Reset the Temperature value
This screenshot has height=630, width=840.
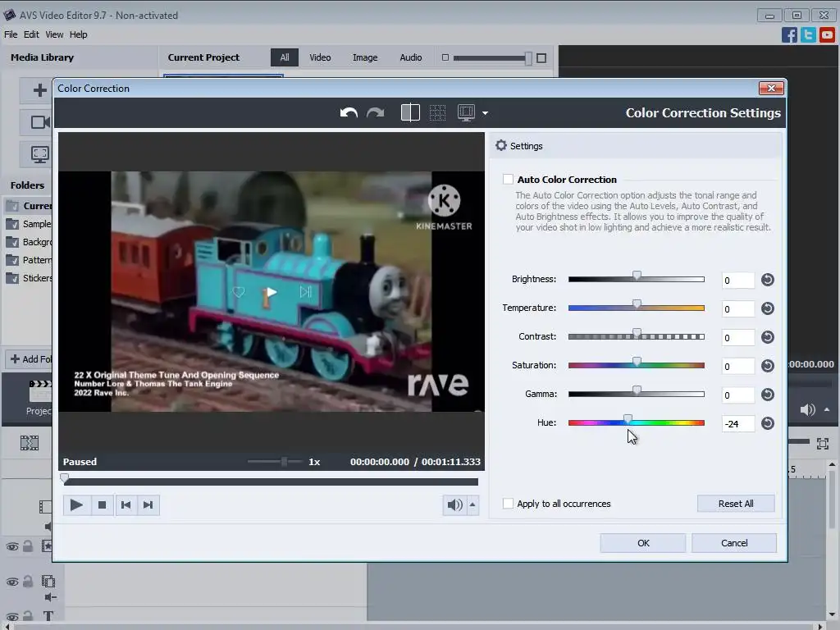tap(768, 308)
